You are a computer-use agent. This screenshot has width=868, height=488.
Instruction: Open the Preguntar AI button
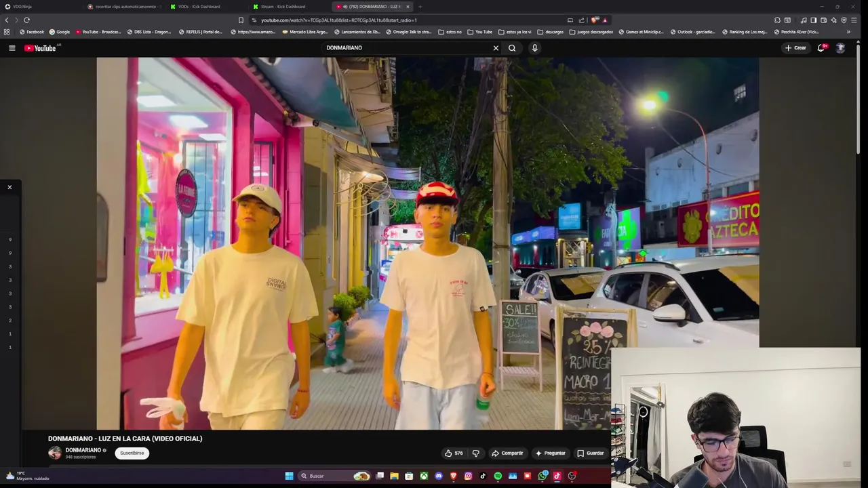tap(550, 453)
